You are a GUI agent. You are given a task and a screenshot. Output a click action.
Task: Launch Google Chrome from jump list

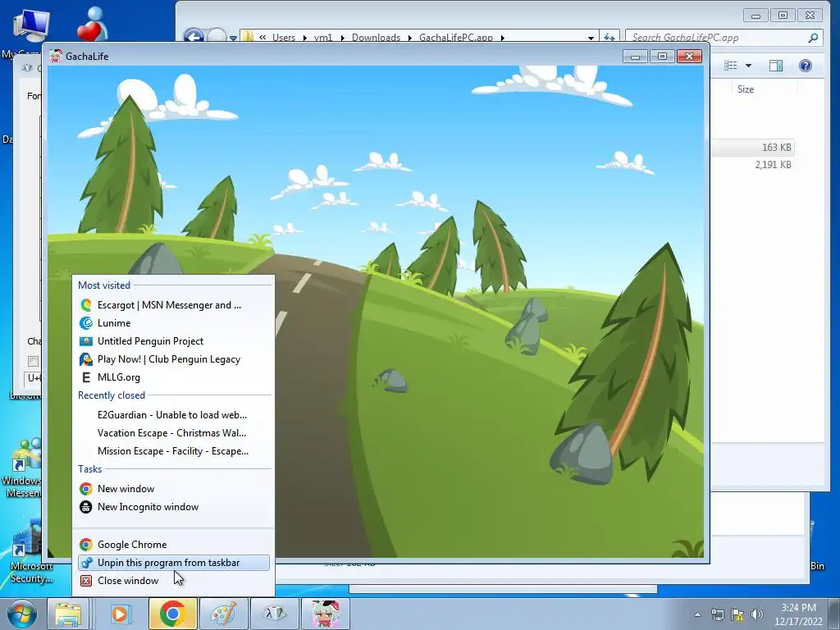[174, 545]
